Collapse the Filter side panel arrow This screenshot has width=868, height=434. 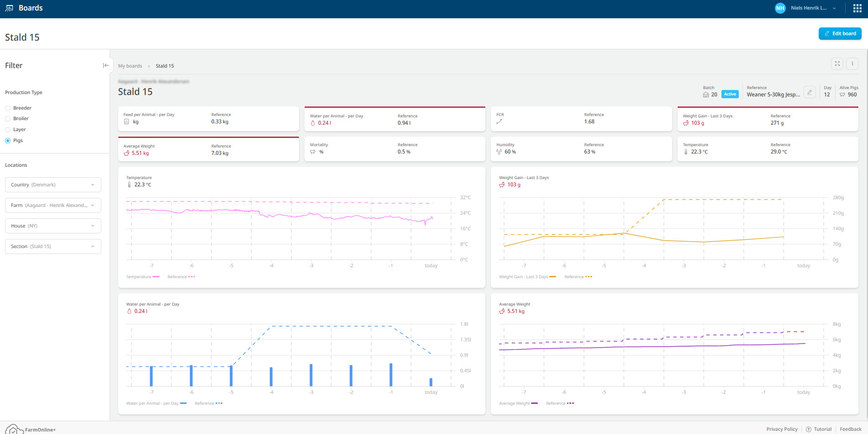(105, 65)
